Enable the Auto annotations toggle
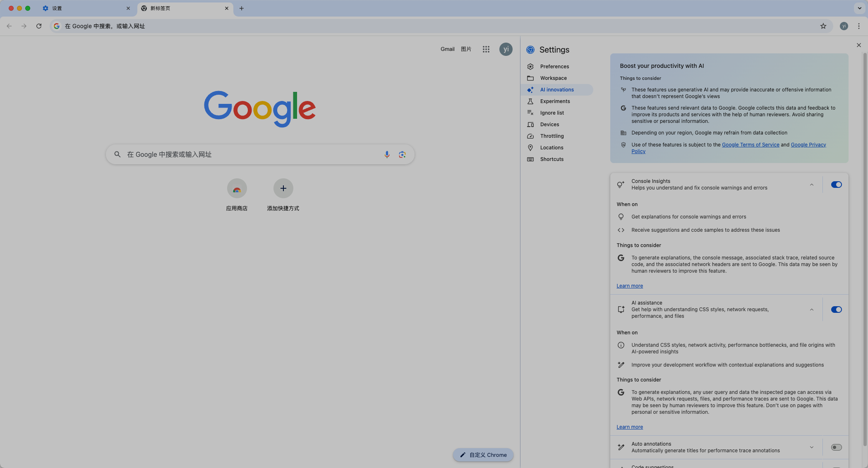868x468 pixels. 836,447
